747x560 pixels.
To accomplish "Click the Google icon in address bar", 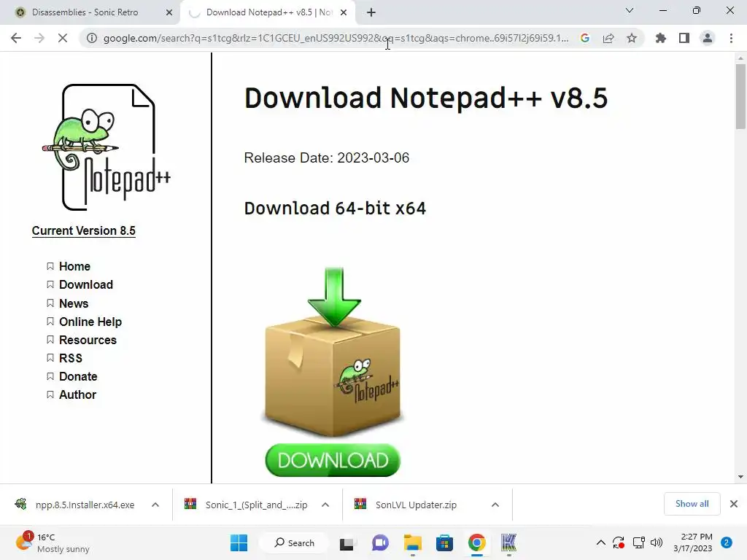I will pyautogui.click(x=585, y=38).
